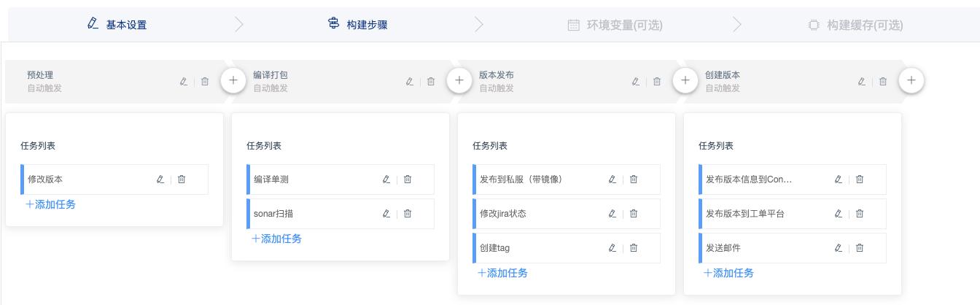Add stage after 创建版本 with plus button
980x305 pixels.
[x=911, y=81]
